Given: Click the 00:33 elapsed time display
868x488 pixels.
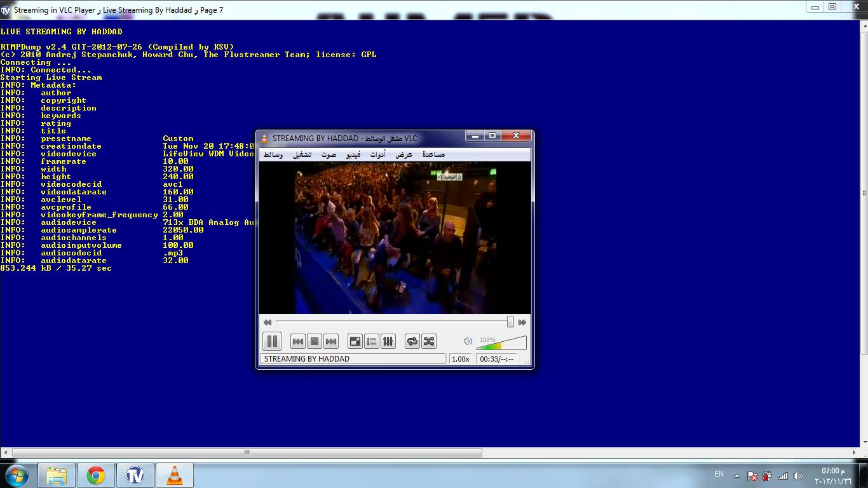Looking at the screenshot, I should tap(496, 359).
